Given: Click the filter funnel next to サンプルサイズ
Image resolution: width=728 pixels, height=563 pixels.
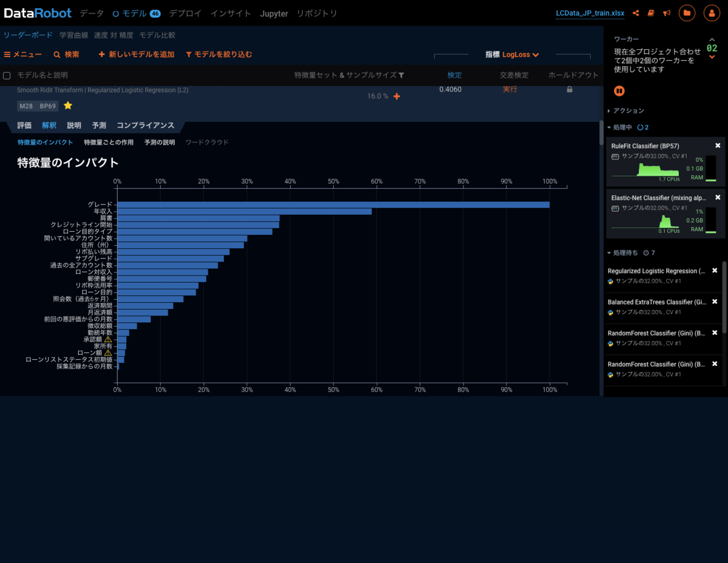Looking at the screenshot, I should pyautogui.click(x=401, y=75).
